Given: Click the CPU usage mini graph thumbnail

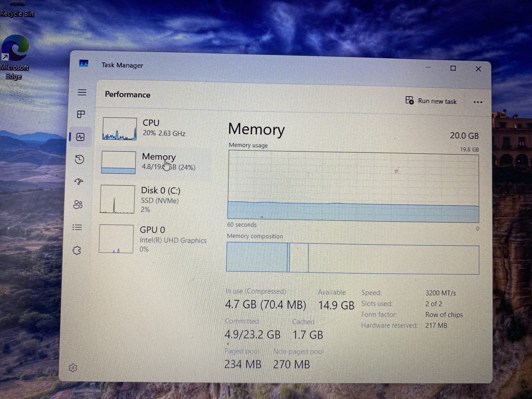Looking at the screenshot, I should point(119,129).
